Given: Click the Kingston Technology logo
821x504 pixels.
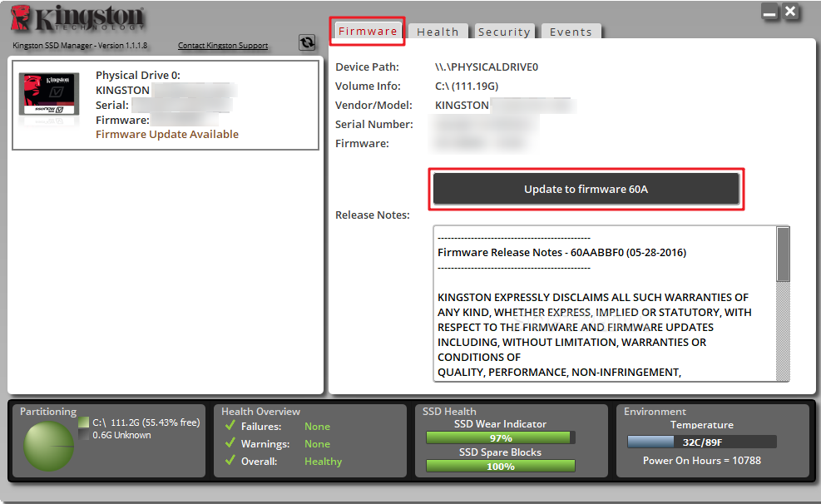Looking at the screenshot, I should coord(77,19).
